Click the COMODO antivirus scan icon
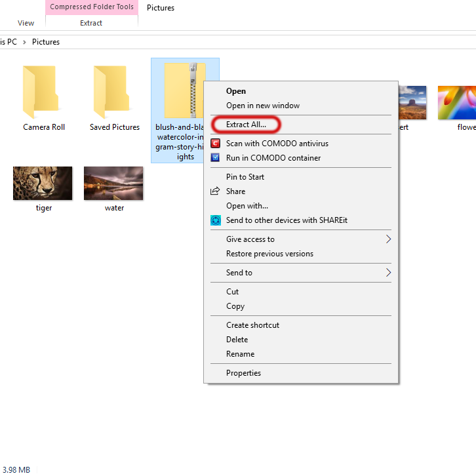The image size is (476, 476). [x=216, y=144]
